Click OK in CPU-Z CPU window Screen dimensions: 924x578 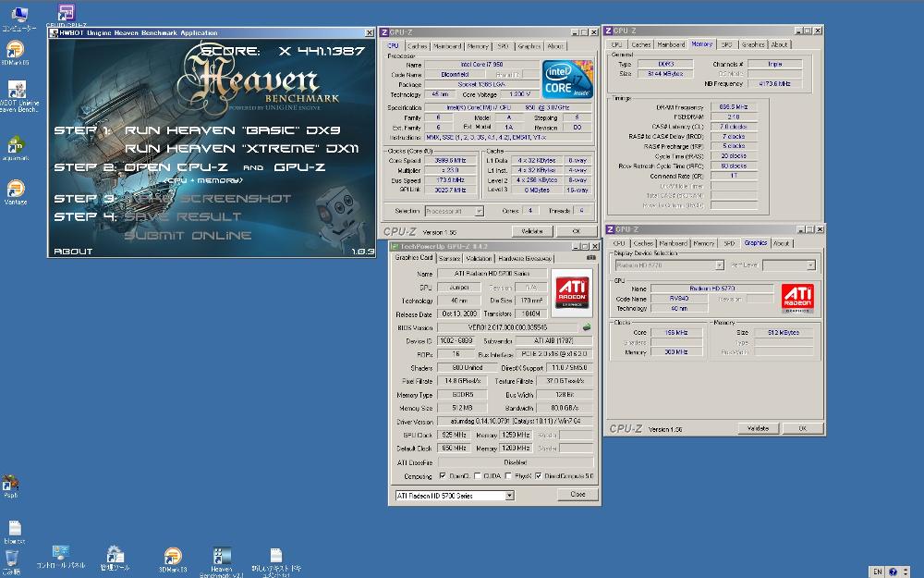[x=577, y=231]
